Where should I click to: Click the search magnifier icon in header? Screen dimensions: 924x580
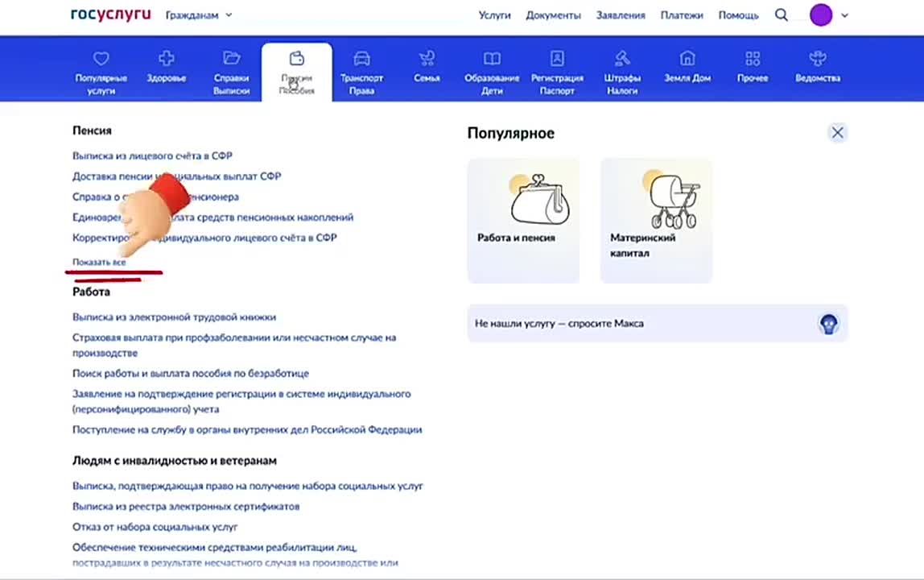[x=782, y=15]
